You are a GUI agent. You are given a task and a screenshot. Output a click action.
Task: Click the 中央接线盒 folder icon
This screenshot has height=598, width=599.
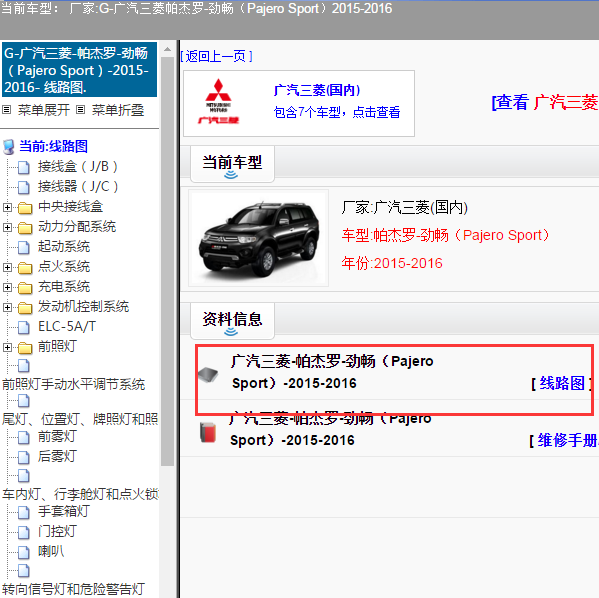pos(25,208)
